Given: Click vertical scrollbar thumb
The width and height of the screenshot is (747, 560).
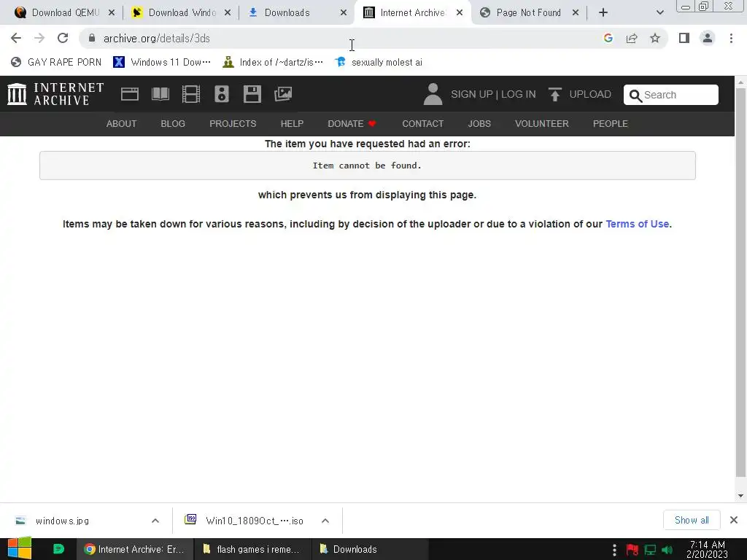Looking at the screenshot, I should coord(740,282).
